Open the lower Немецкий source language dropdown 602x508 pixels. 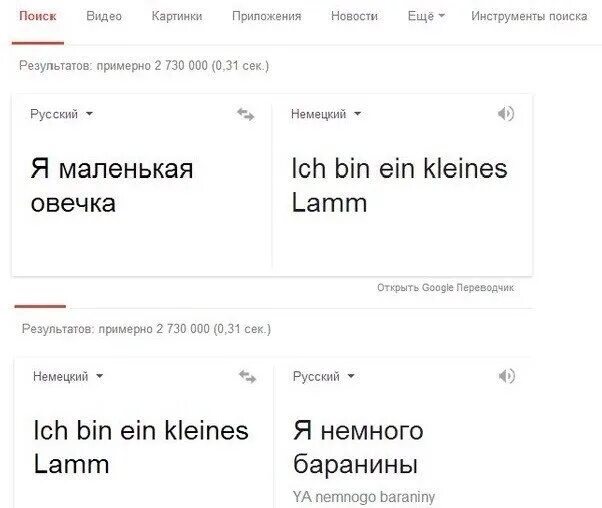coord(68,376)
